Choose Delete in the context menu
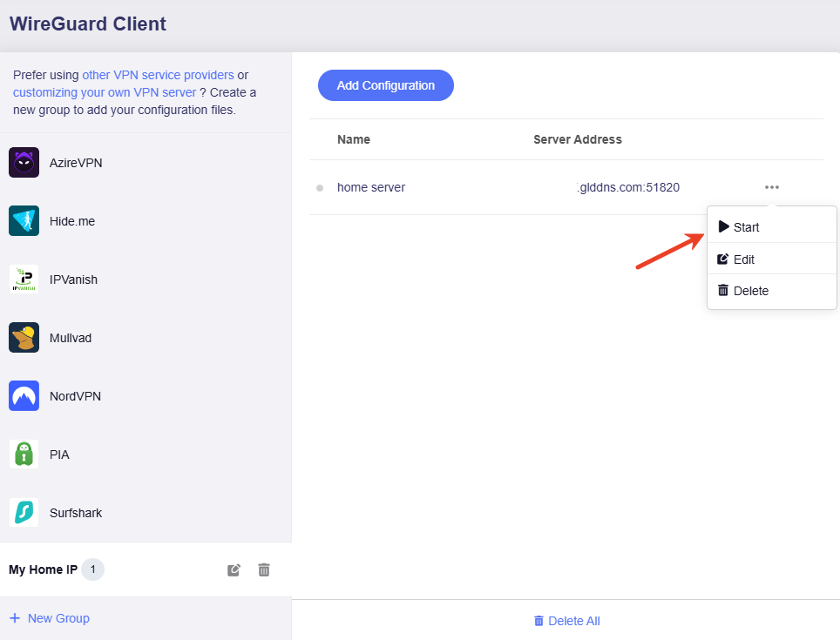 tap(772, 291)
